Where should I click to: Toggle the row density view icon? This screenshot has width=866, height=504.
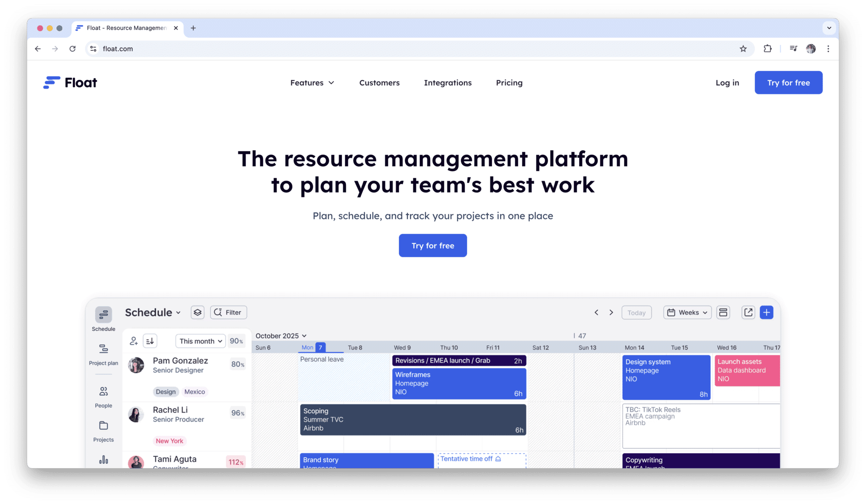click(723, 313)
